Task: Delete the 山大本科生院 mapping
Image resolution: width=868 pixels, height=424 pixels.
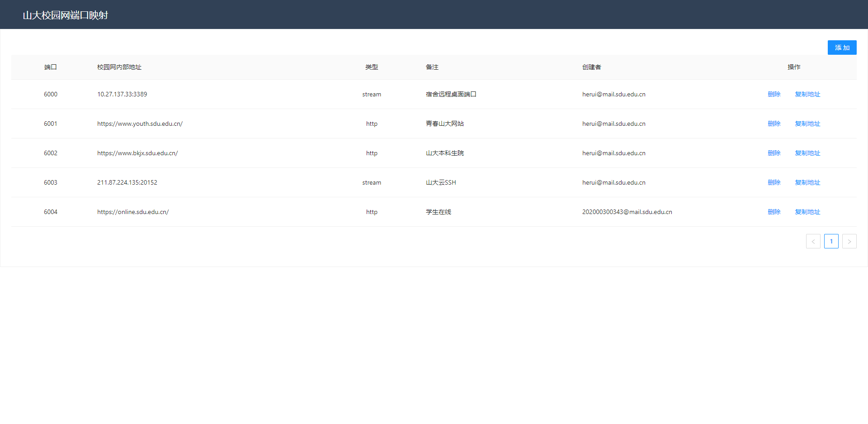Action: pyautogui.click(x=774, y=153)
